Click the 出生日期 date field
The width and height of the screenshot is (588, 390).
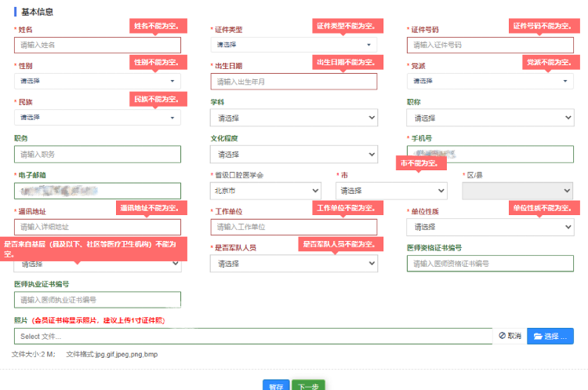(x=293, y=82)
